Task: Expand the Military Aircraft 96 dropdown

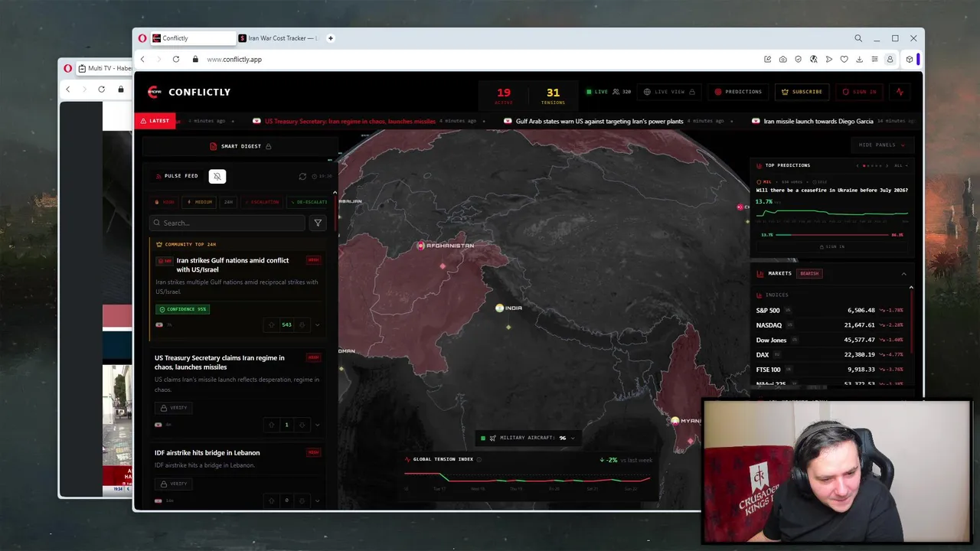Action: coord(528,438)
